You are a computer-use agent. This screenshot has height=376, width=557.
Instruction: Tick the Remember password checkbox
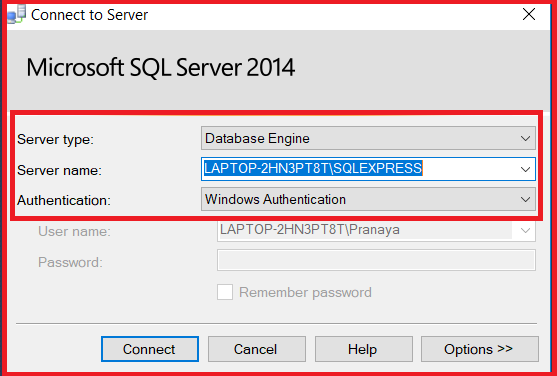pyautogui.click(x=225, y=292)
